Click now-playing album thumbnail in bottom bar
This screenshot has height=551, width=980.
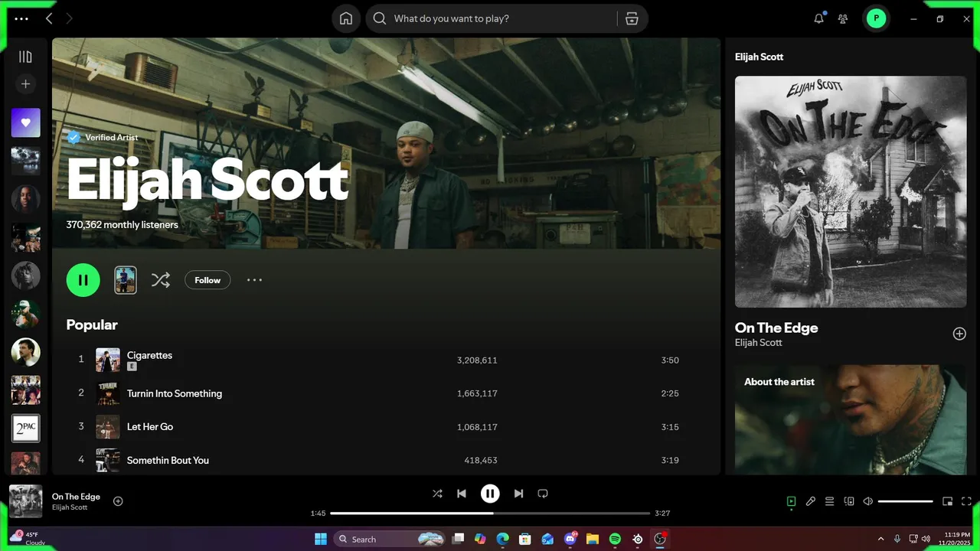tap(26, 501)
